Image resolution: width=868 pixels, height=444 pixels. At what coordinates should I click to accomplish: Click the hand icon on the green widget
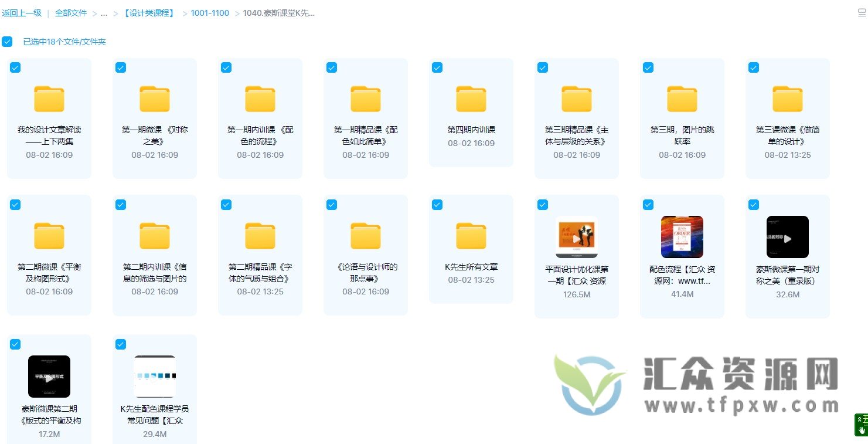[862, 429]
